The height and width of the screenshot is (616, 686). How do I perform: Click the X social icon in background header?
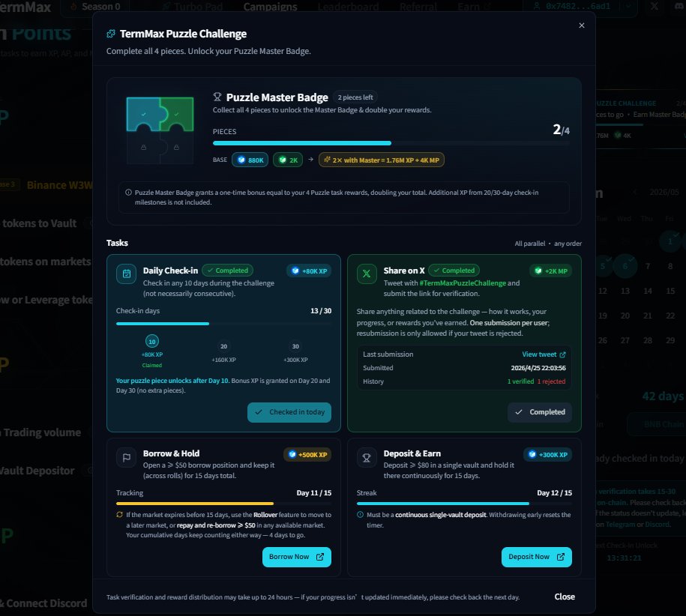(654, 6)
